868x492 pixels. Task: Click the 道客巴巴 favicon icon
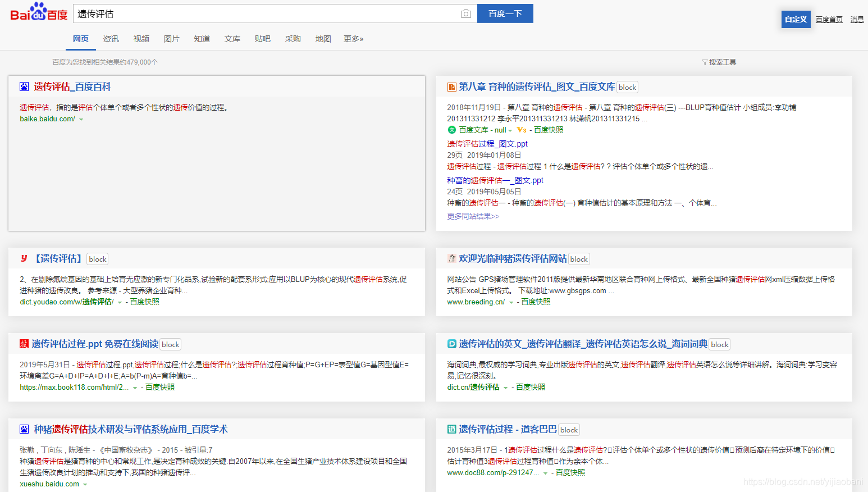tap(451, 429)
